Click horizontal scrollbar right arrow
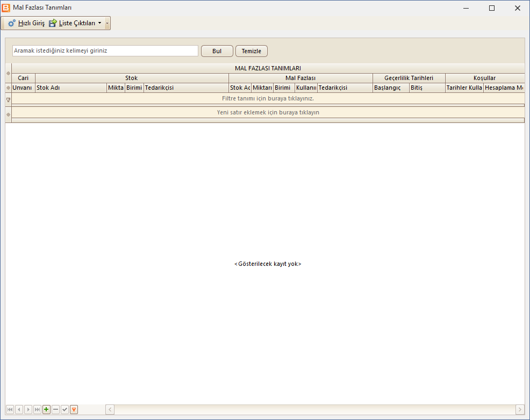Viewport: 530px width, 420px height. click(x=520, y=410)
